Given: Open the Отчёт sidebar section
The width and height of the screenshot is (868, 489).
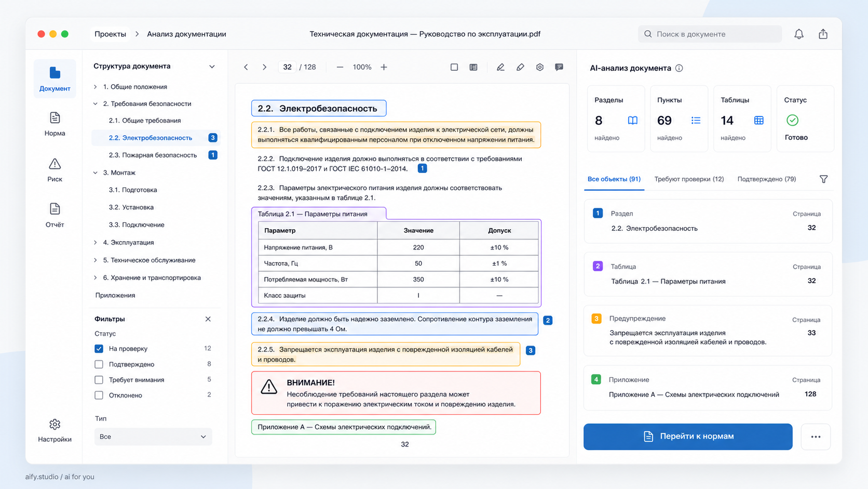Looking at the screenshot, I should 55,215.
